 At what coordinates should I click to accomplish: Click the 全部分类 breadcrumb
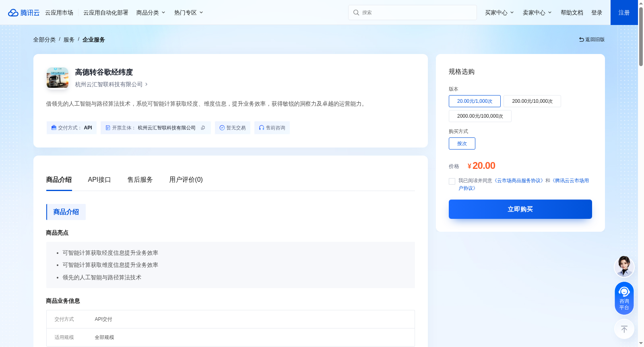click(x=44, y=39)
